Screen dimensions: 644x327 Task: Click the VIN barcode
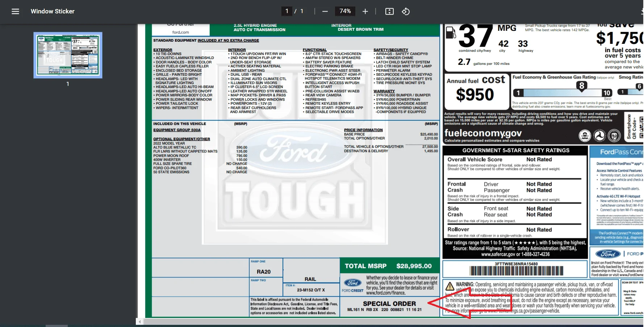pos(517,271)
